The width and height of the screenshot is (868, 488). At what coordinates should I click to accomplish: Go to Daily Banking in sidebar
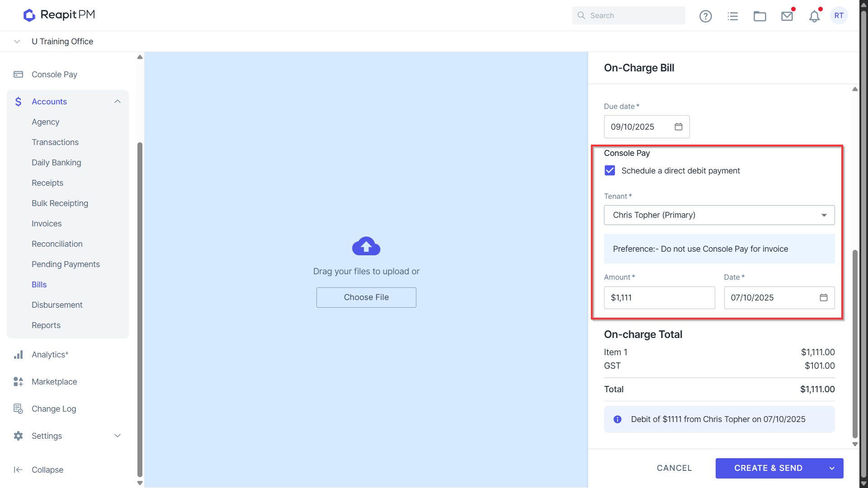click(x=57, y=163)
